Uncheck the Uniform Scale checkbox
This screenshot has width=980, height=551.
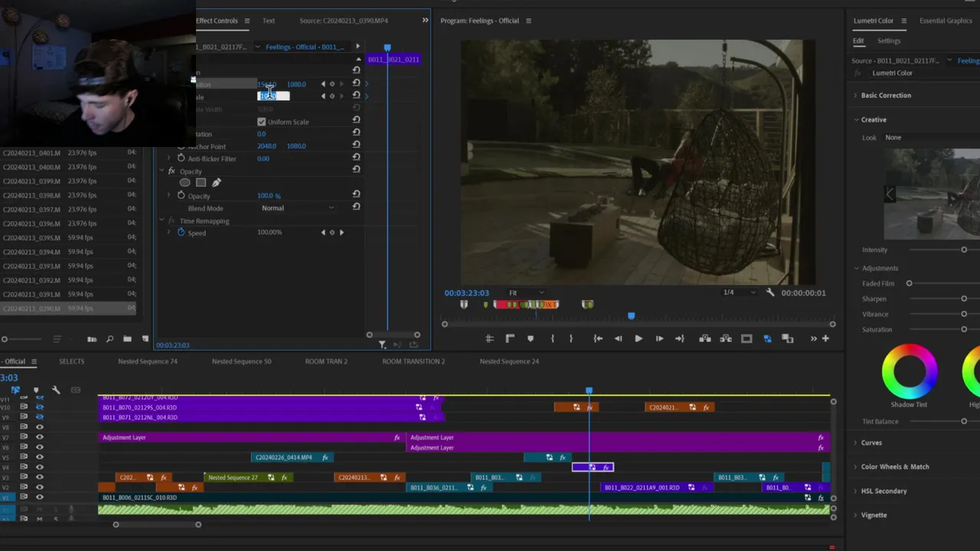tap(262, 122)
